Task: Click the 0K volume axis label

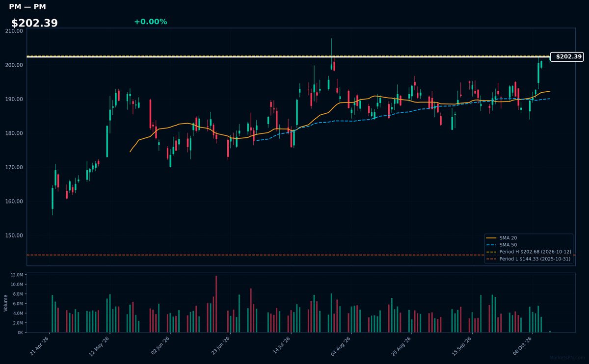Action: coord(20,333)
